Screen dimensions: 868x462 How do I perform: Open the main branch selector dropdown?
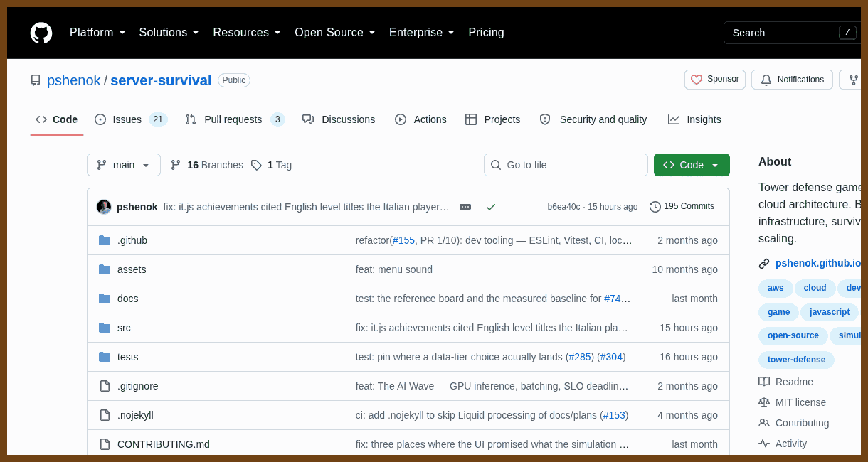point(124,165)
